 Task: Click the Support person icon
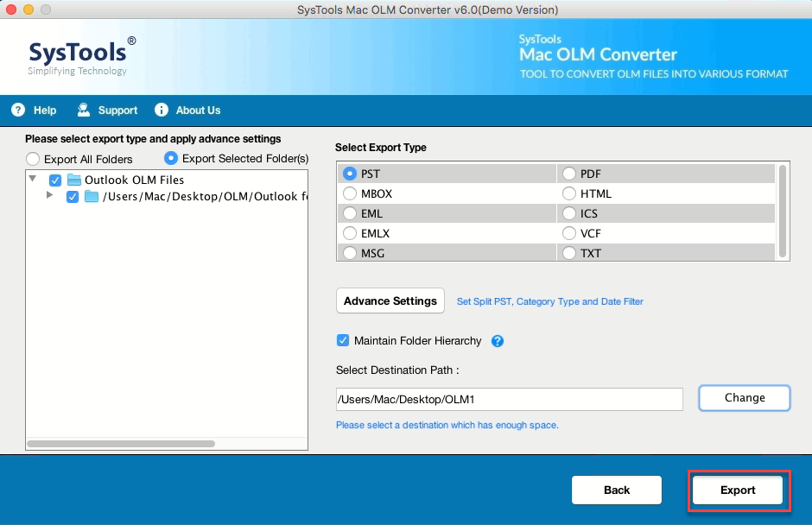point(84,110)
